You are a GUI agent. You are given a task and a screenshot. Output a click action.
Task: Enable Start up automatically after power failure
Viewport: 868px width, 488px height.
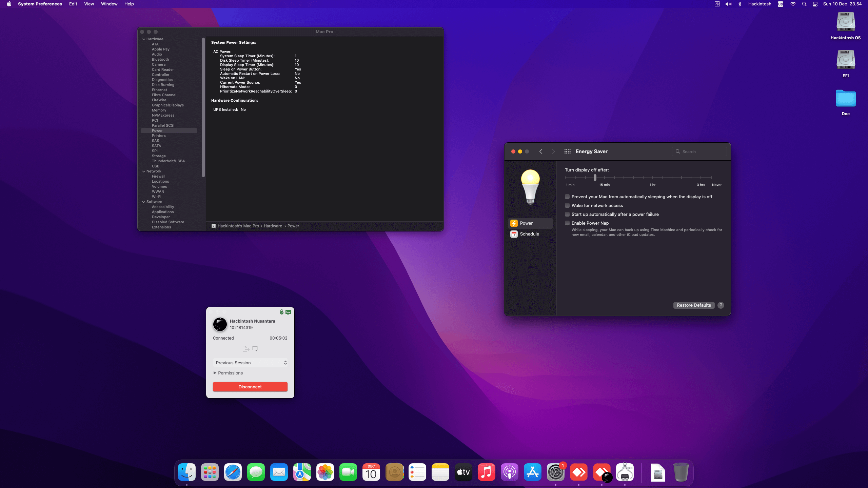coord(567,214)
